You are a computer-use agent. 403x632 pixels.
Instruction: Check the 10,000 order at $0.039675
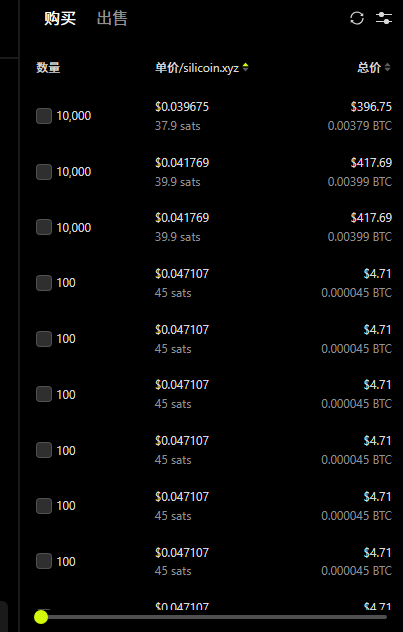pyautogui.click(x=44, y=116)
